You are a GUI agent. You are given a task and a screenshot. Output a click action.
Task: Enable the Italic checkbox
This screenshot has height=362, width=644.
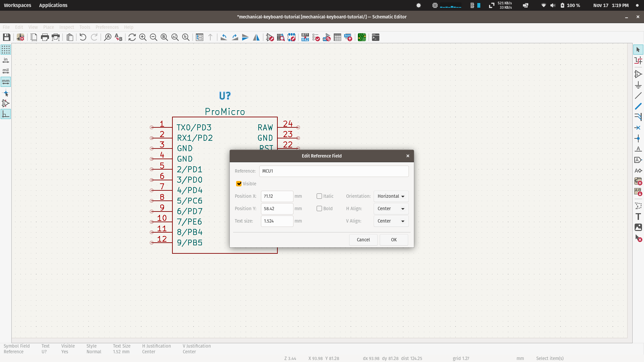click(319, 196)
